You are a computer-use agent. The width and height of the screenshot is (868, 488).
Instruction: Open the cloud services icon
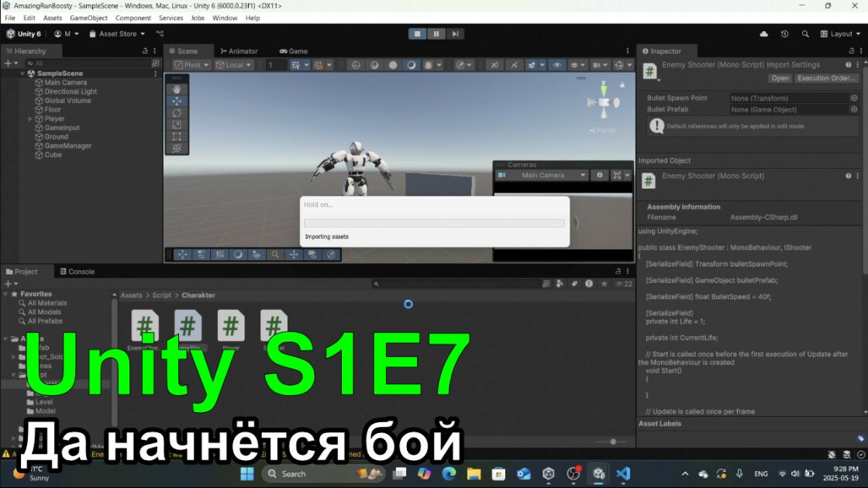click(764, 34)
